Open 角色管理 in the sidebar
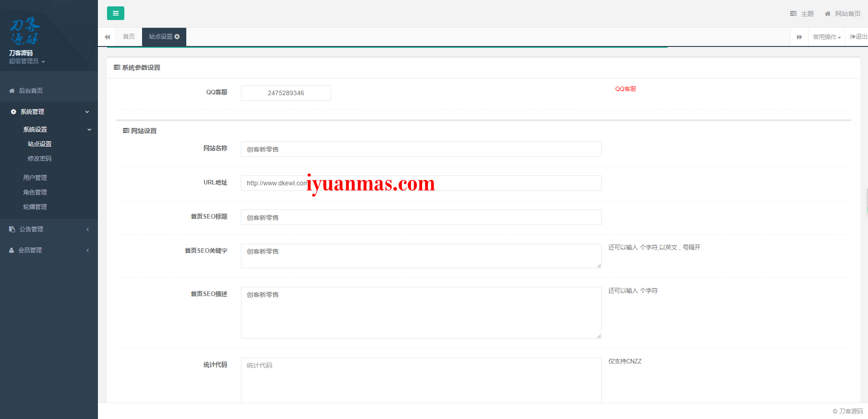 (x=35, y=192)
